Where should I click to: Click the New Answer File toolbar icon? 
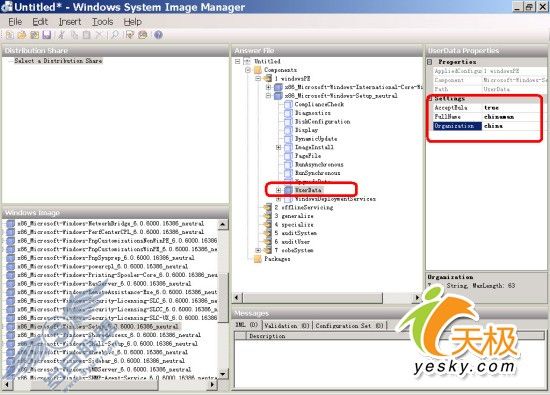pyautogui.click(x=9, y=35)
